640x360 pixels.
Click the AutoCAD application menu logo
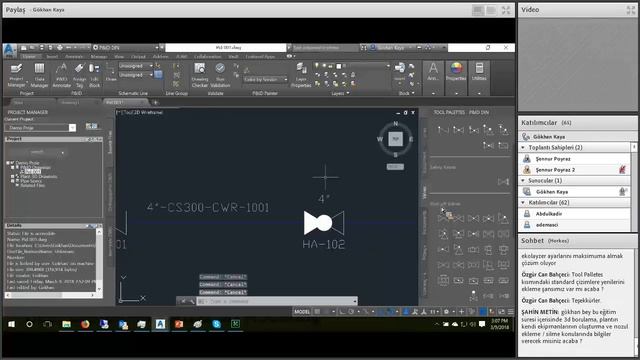click(x=9, y=50)
